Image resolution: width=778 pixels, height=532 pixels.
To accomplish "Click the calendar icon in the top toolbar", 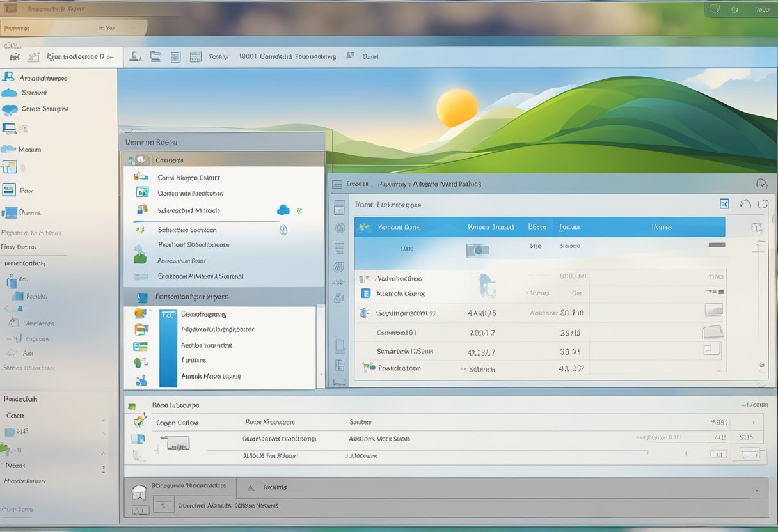I will point(195,56).
